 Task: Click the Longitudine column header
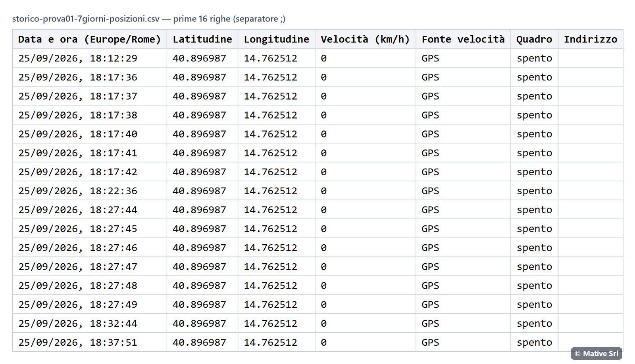(276, 39)
